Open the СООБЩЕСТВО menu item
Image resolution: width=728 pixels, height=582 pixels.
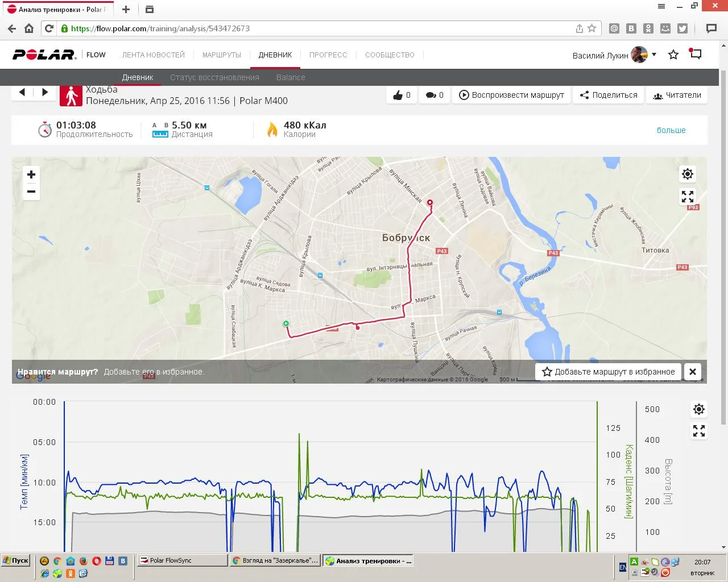click(x=390, y=55)
